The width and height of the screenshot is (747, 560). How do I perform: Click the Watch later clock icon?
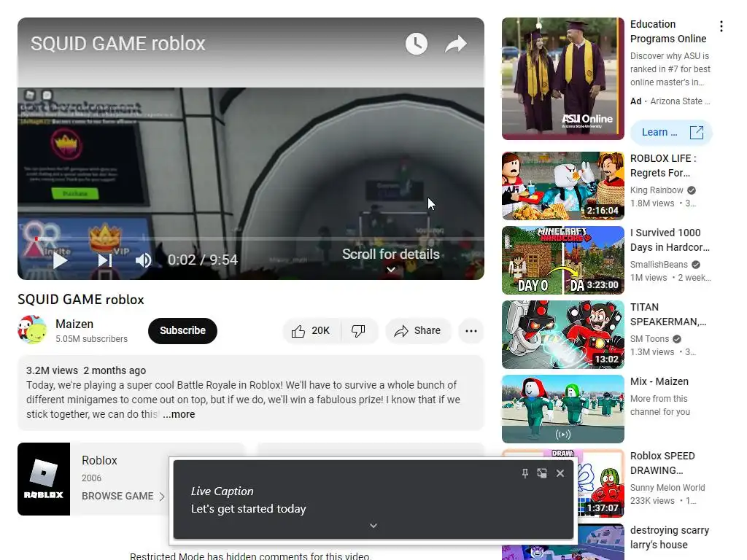pyautogui.click(x=417, y=44)
